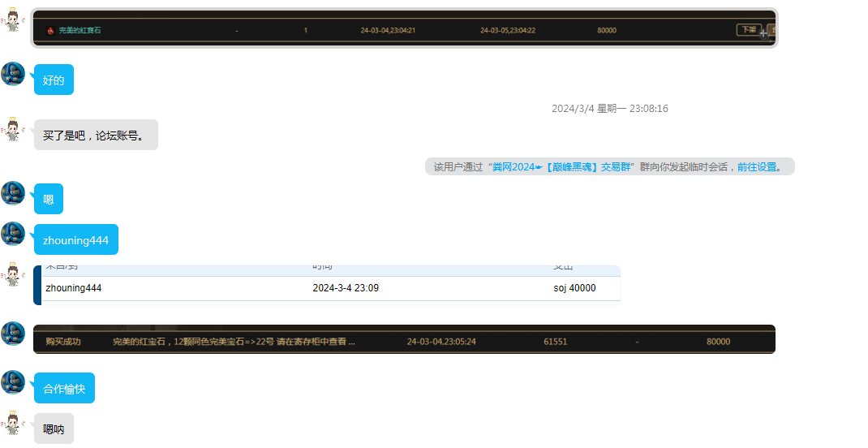Click avatar beside the "购买成功" screenshot
This screenshot has width=868, height=448.
[13, 334]
